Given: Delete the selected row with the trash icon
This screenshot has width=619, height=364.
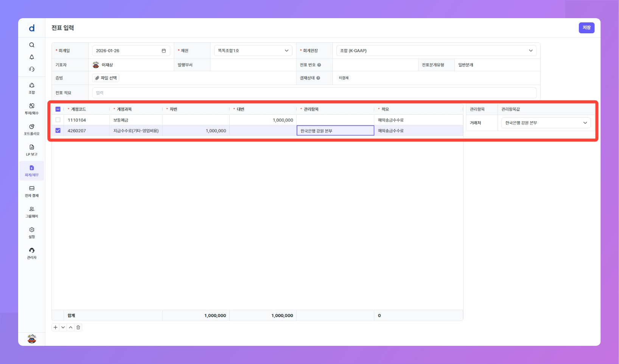Looking at the screenshot, I should point(78,327).
